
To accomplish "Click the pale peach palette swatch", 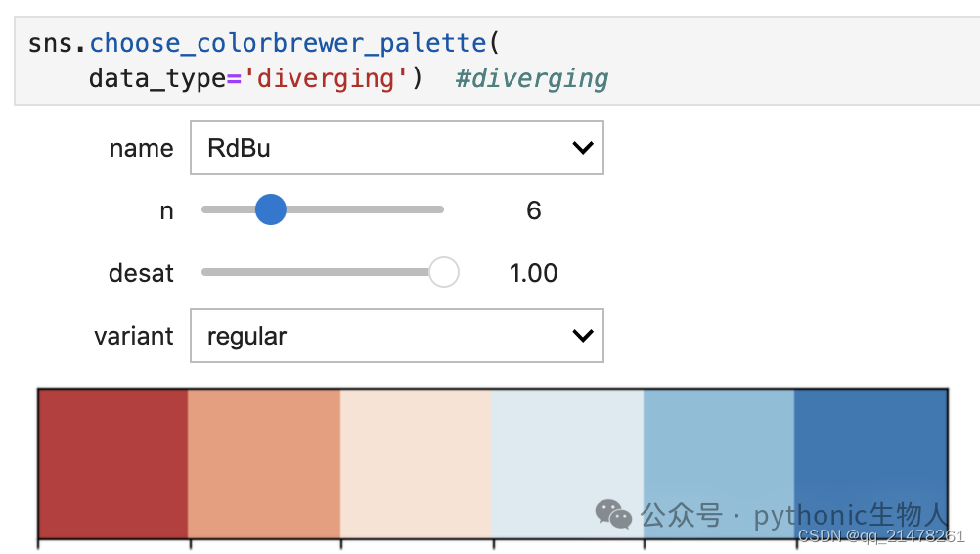I will tap(416, 463).
